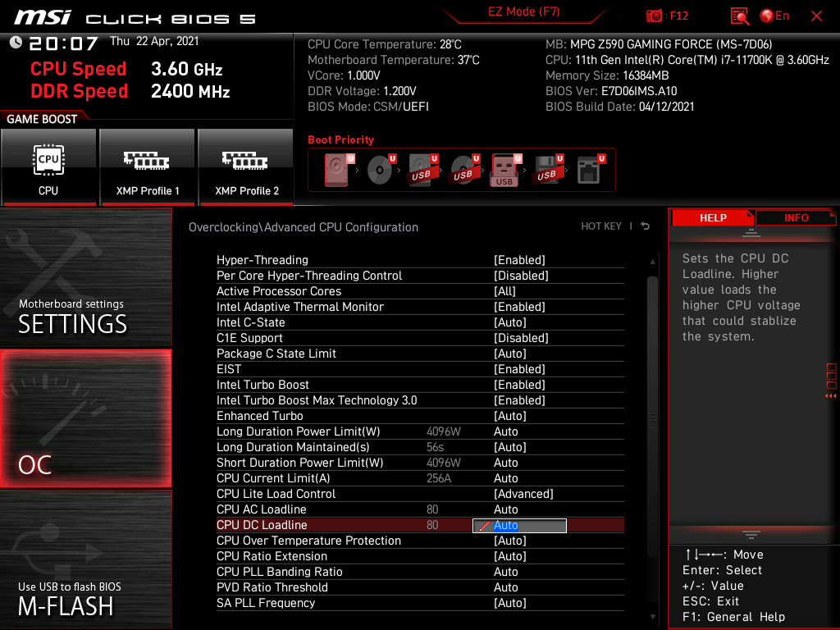
Task: Click the MSI logo
Action: pos(43,17)
